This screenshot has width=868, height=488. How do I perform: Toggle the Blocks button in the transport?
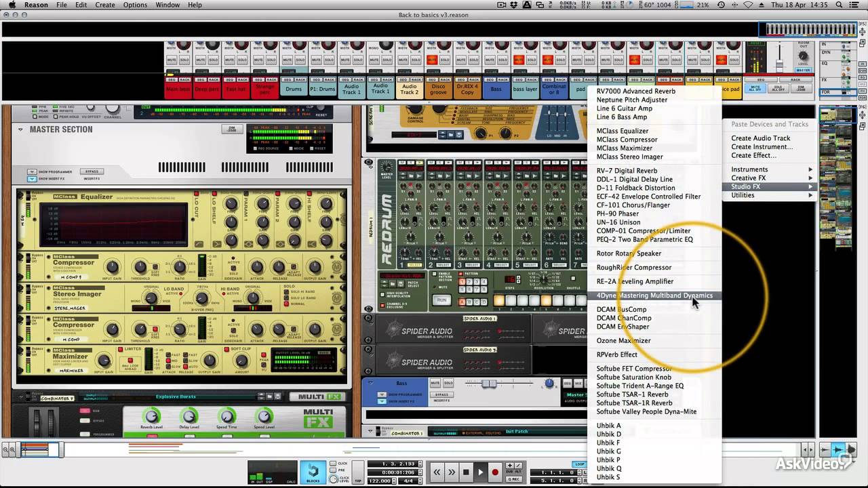313,472
